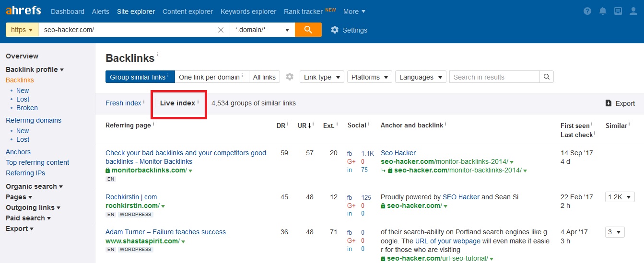This screenshot has height=263, width=644.
Task: Open the monitorbacklinks.com referring page link
Action: [x=186, y=157]
